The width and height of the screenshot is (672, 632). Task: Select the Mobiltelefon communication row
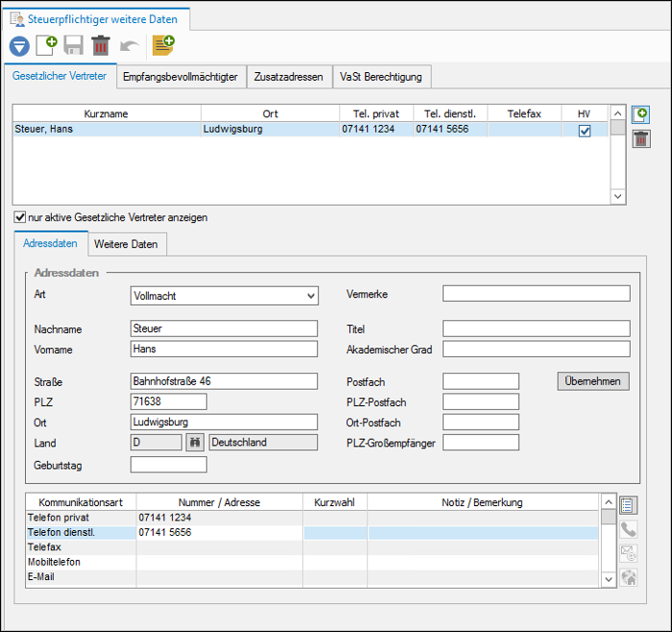coord(312,562)
